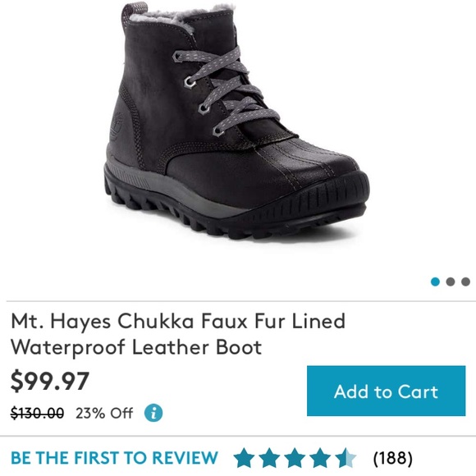Click the first rating star
Screen dimensions: 476x476
pyautogui.click(x=244, y=458)
